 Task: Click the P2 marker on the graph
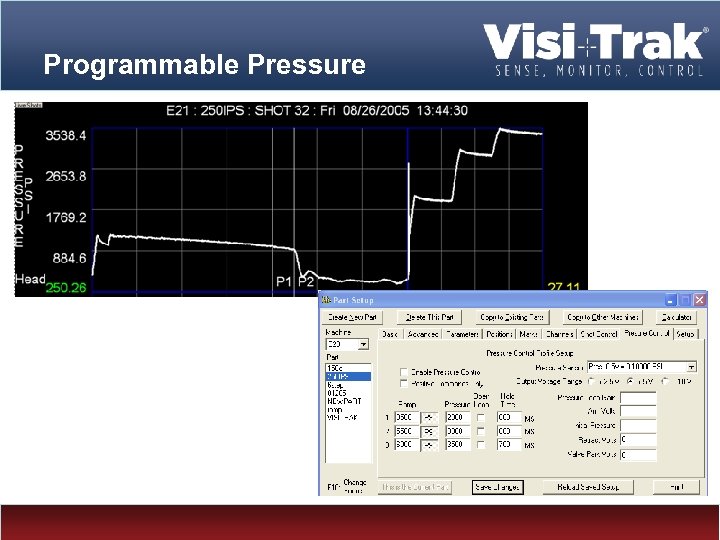306,281
